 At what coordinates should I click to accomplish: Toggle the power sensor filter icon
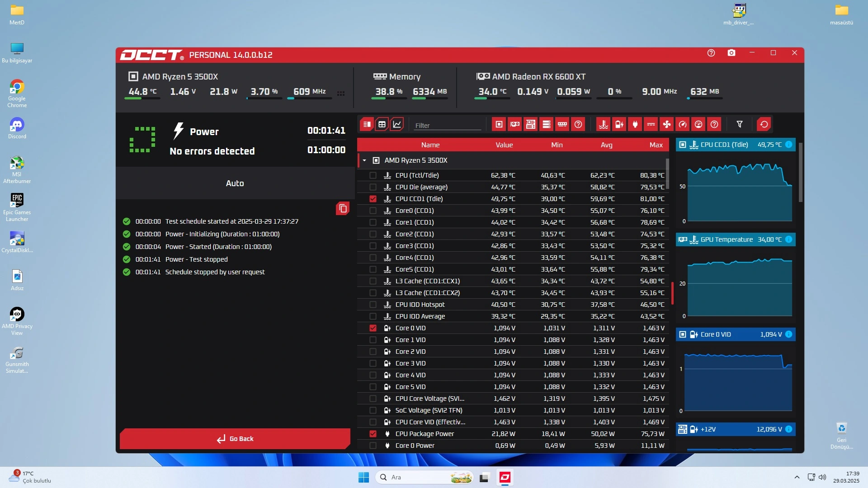coord(635,124)
